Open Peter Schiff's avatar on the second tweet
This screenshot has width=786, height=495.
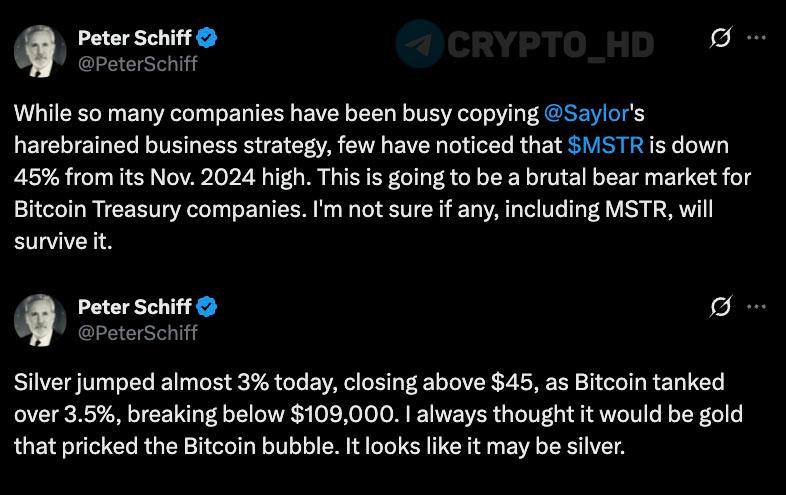[38, 319]
